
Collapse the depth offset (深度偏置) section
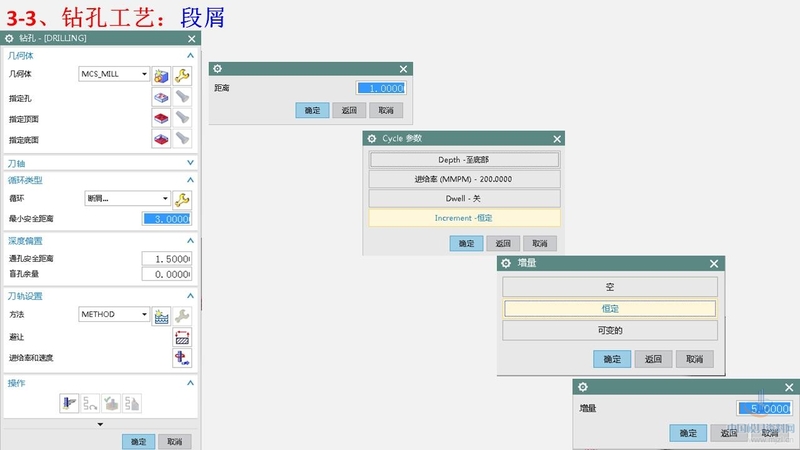point(190,241)
